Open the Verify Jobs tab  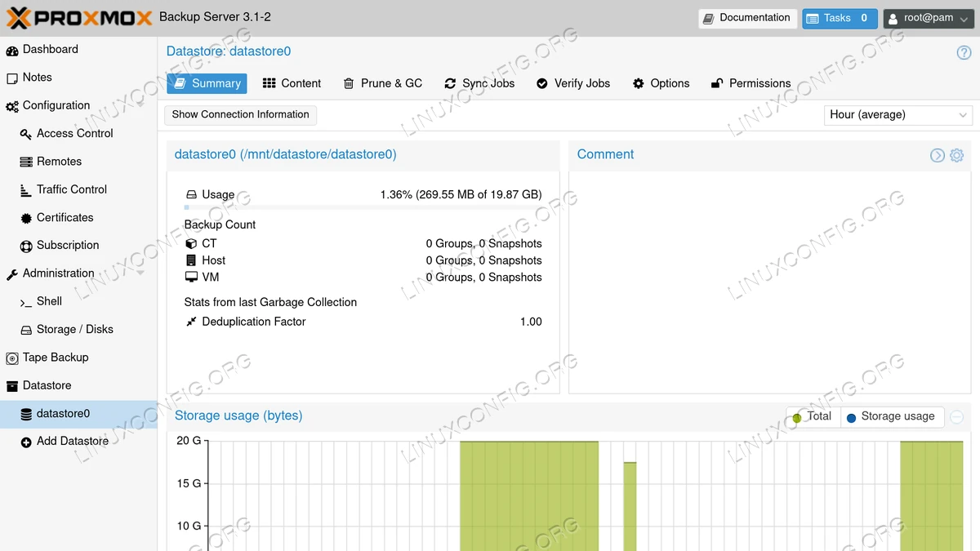pyautogui.click(x=573, y=83)
